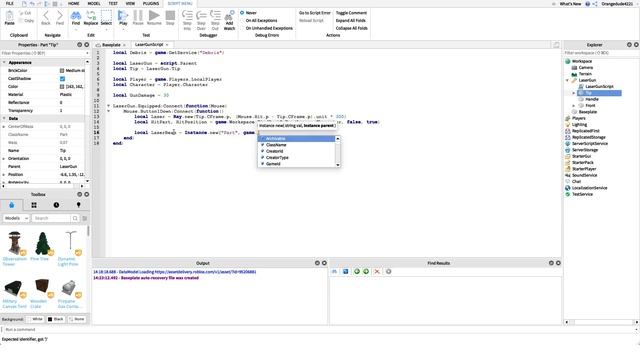Screen dimensions: 640x360
Task: Click the Step Over debugger icon
Action: tap(201, 16)
